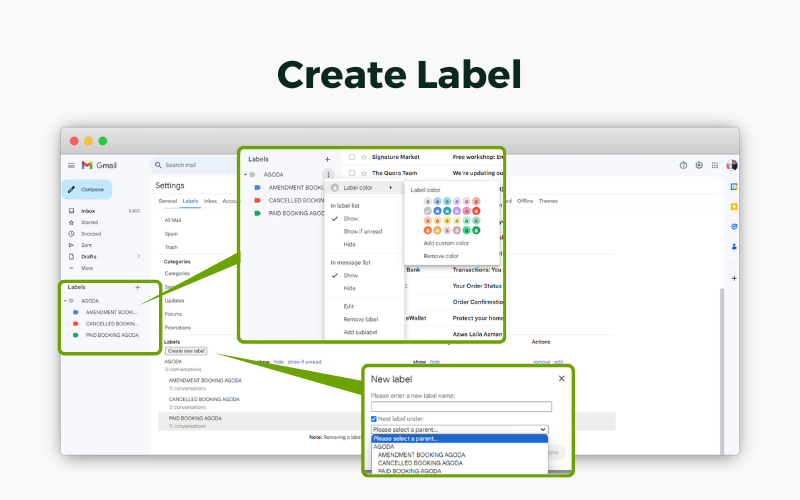
Task: Click Add custom color in palette
Action: pos(446,243)
